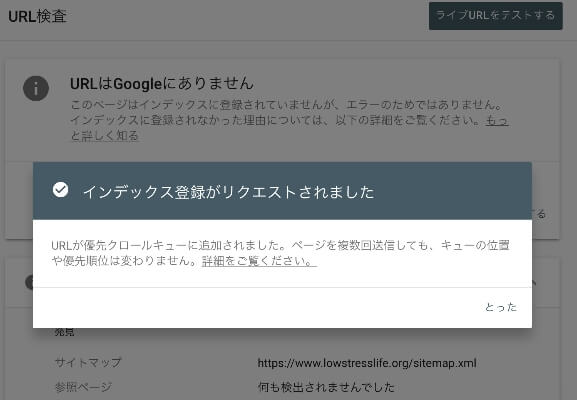The height and width of the screenshot is (400, 577).
Task: Open the もっと詳しく知る link
Action: pos(105,135)
